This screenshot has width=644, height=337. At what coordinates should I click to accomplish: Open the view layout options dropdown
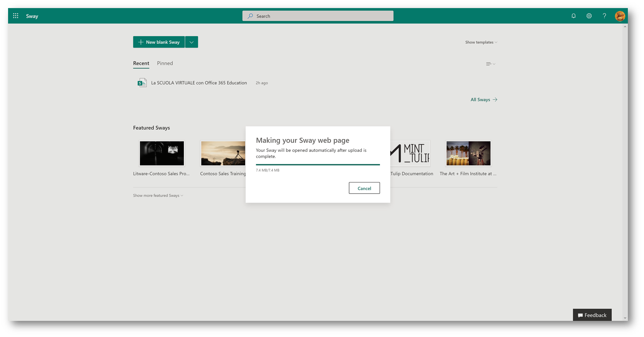[491, 64]
